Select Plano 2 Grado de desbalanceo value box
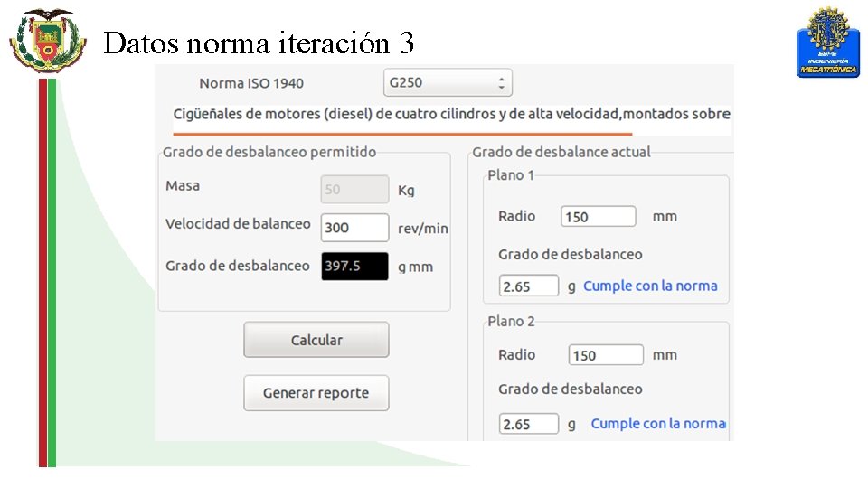 (x=529, y=424)
